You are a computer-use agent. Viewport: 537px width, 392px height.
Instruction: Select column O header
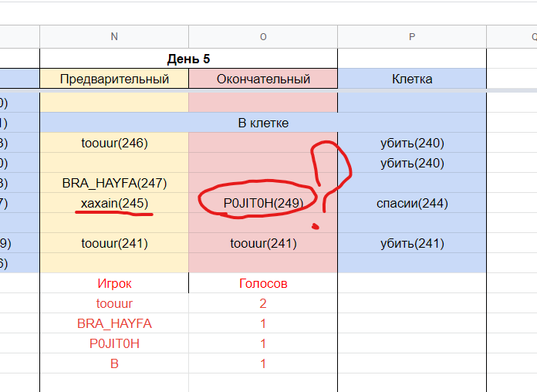(x=263, y=36)
